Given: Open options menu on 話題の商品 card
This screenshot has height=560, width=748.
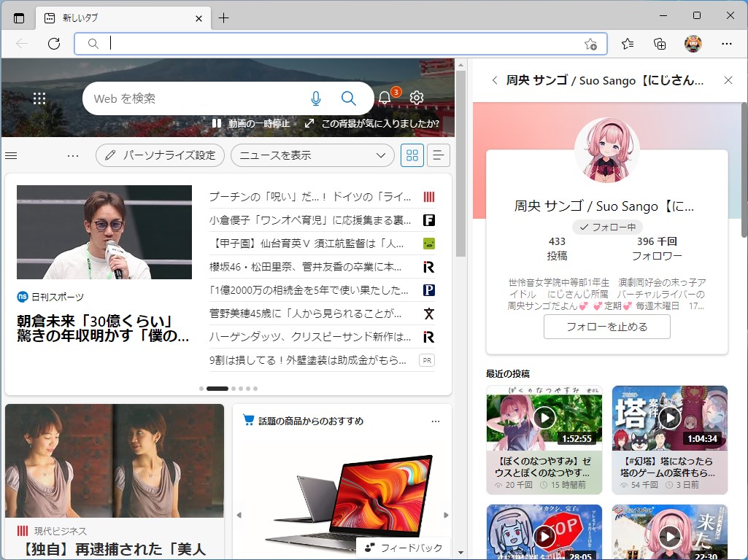Looking at the screenshot, I should click(436, 421).
